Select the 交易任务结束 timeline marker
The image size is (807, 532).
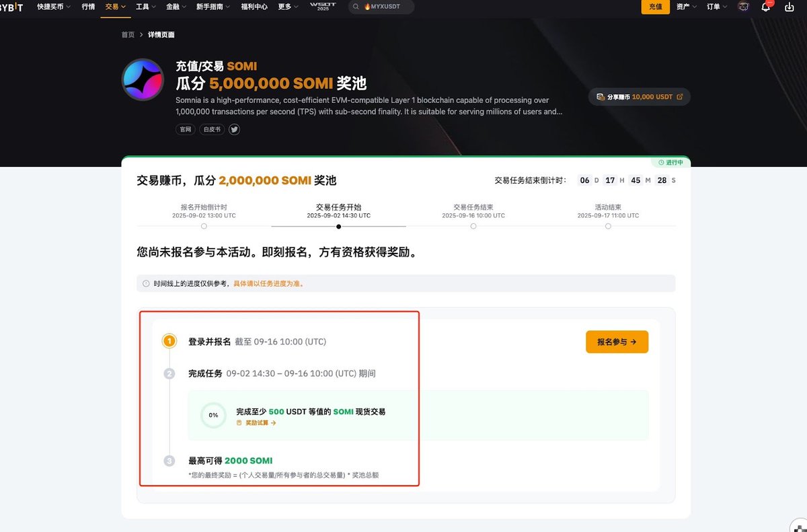473,226
